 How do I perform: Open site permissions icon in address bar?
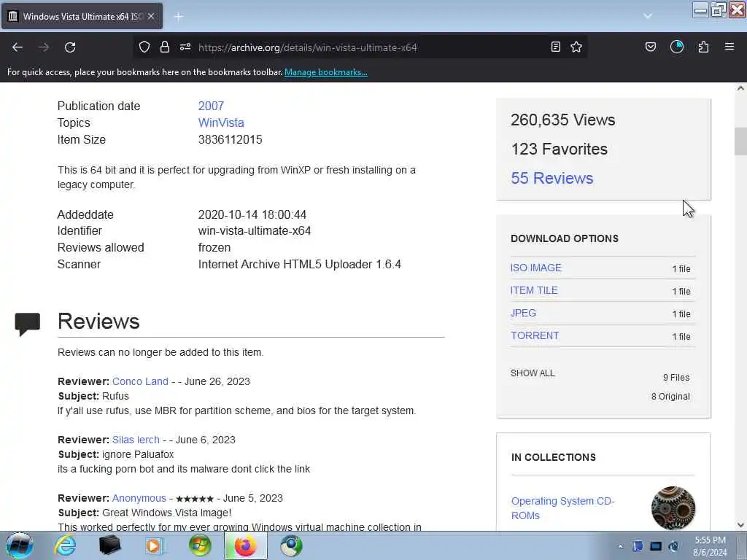185,47
